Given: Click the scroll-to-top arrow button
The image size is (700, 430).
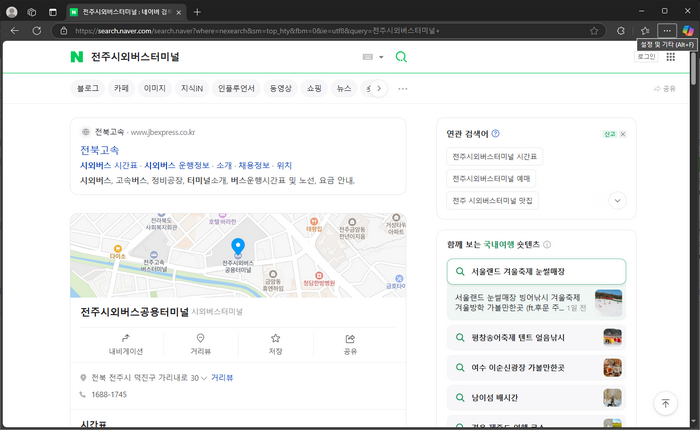Looking at the screenshot, I should point(665,403).
